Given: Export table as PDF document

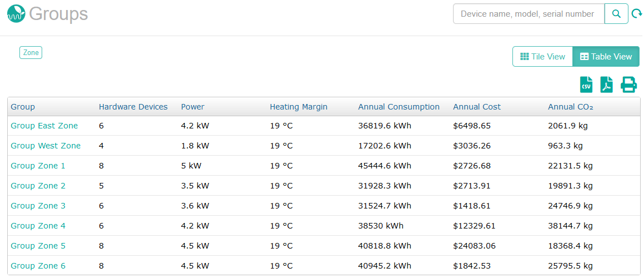Looking at the screenshot, I should tap(607, 85).
